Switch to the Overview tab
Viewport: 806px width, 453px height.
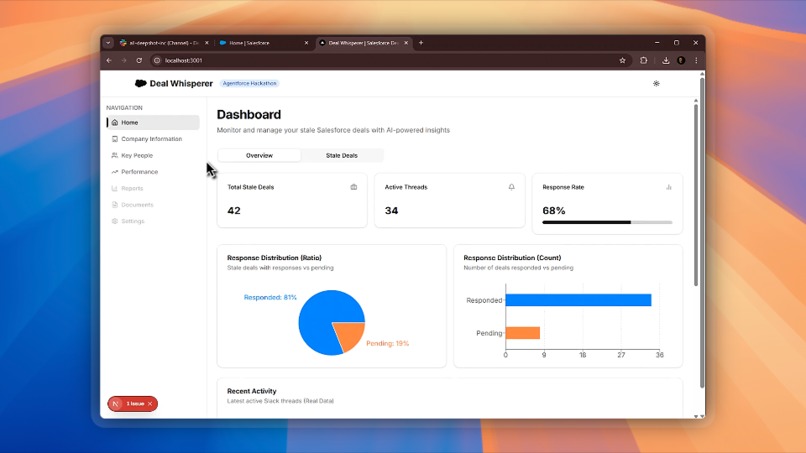259,155
